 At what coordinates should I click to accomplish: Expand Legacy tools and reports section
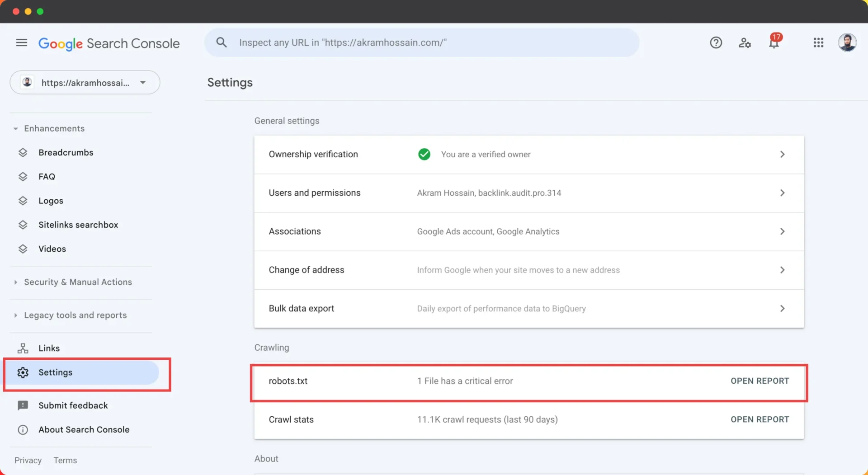click(16, 315)
